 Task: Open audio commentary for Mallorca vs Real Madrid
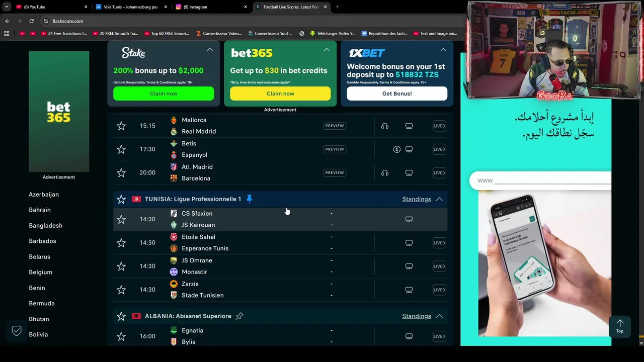(385, 126)
